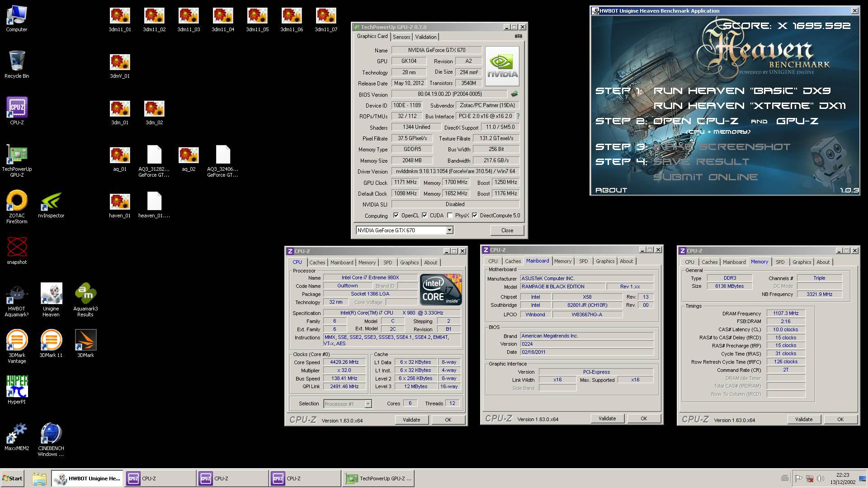The image size is (868, 488).
Task: Open Aquamark3 Results shortcut
Action: (x=85, y=300)
